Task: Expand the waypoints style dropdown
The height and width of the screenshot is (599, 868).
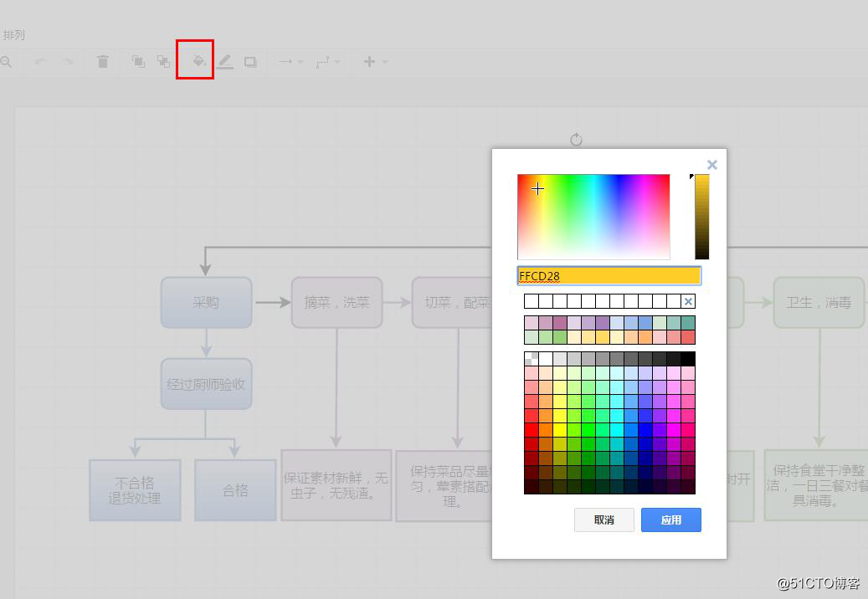Action: tap(337, 62)
